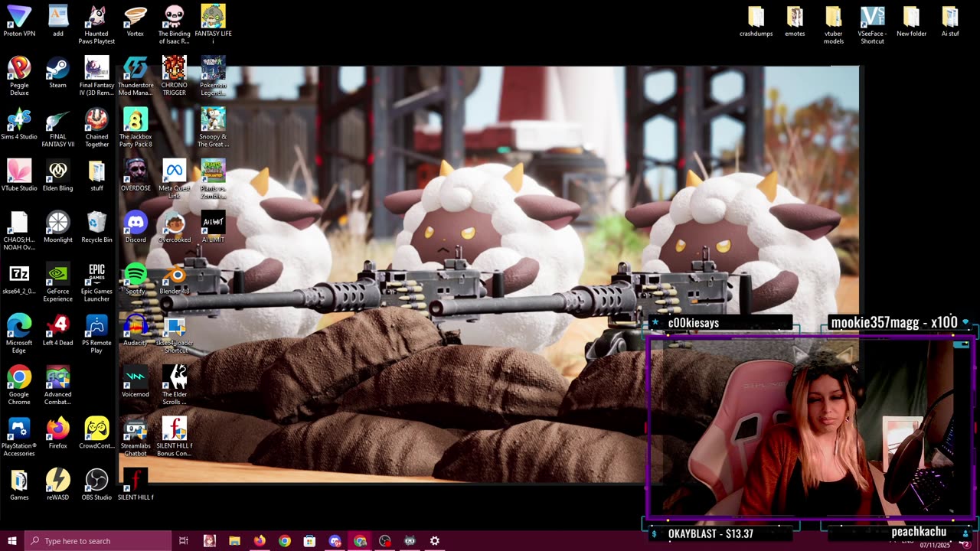This screenshot has height=551, width=980.
Task: Select the AI LIMIT desktop icon
Action: point(213,227)
